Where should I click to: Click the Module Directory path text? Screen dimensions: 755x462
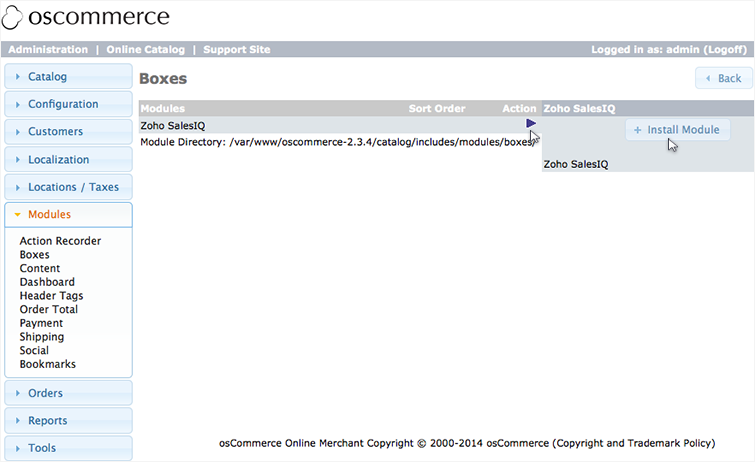[x=338, y=142]
